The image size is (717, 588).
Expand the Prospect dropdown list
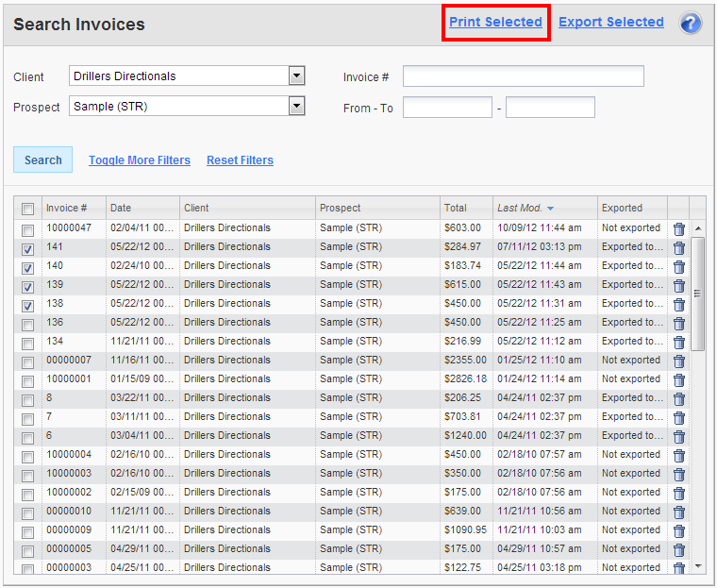[296, 107]
